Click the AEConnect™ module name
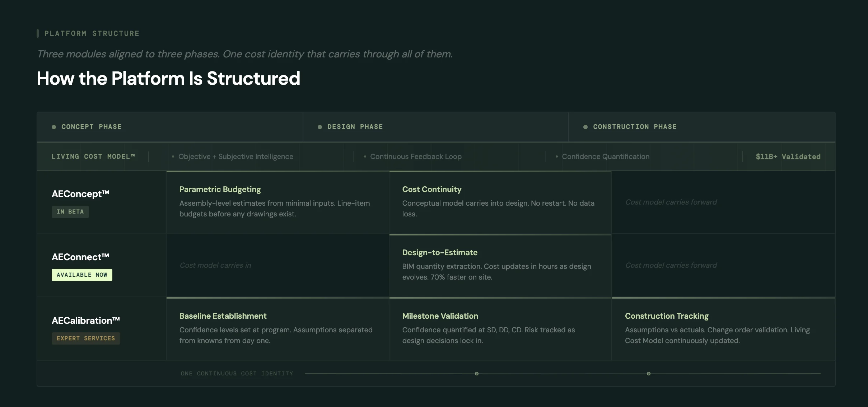This screenshot has width=868, height=407. [80, 257]
